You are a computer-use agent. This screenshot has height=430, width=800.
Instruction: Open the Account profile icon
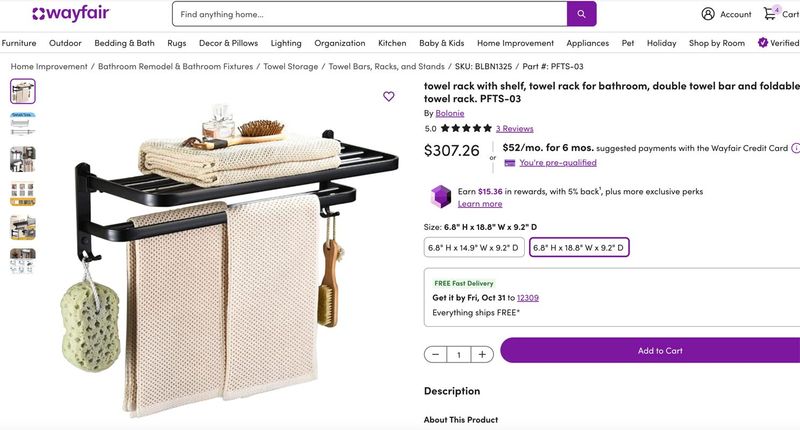[708, 14]
